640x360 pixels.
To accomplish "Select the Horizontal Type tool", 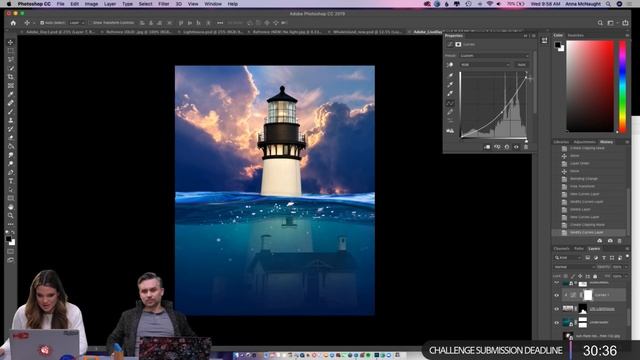I will pos(11,181).
